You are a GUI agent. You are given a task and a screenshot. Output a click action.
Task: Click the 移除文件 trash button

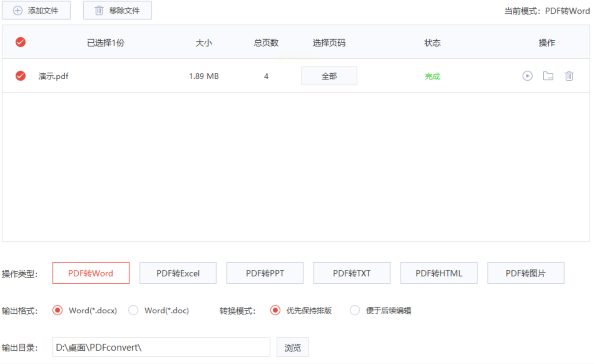117,11
